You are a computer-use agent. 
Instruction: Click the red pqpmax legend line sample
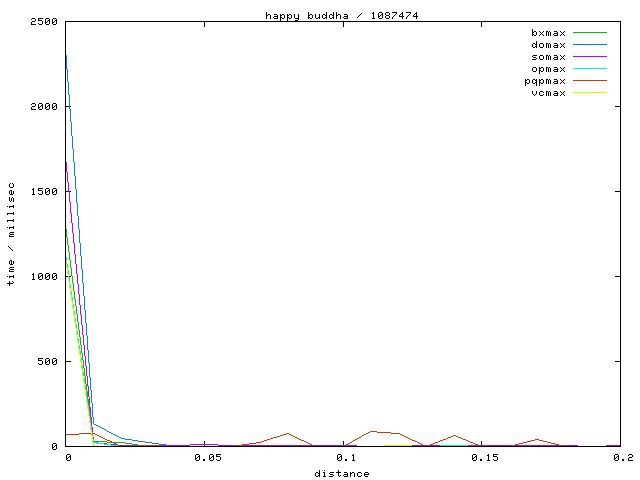coord(590,81)
